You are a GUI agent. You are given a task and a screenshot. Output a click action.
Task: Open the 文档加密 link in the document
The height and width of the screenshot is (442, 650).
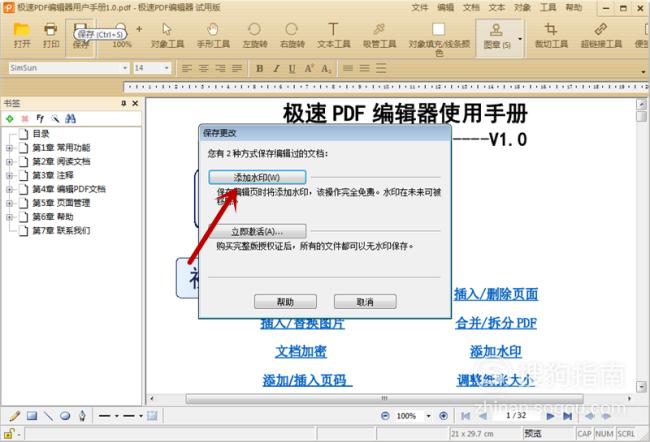point(301,351)
